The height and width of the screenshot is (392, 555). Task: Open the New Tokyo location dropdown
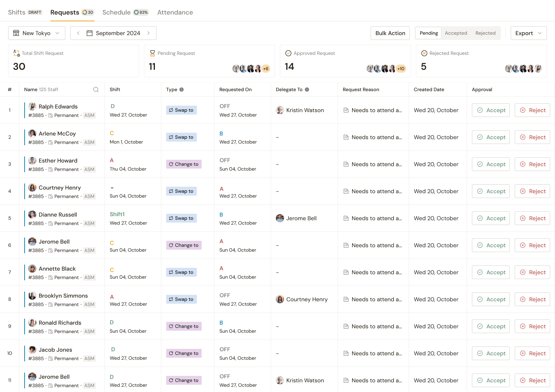click(x=36, y=33)
